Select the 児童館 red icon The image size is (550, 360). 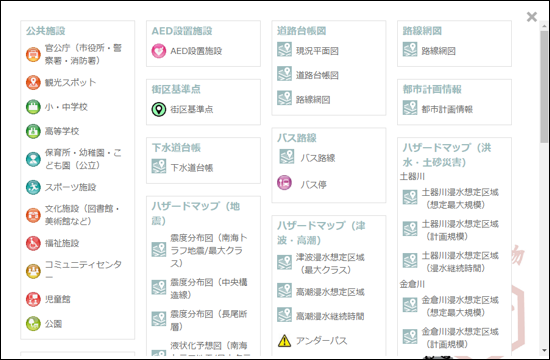pos(33,299)
